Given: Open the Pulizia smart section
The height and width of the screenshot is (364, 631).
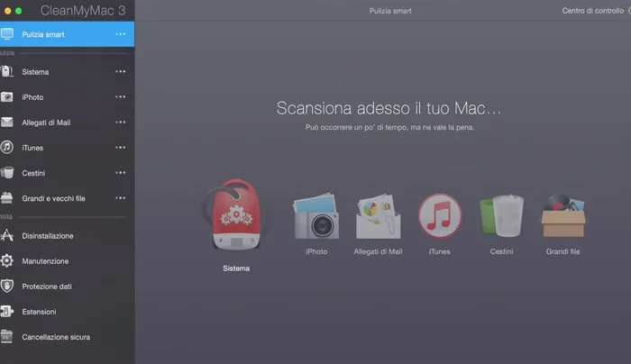Looking at the screenshot, I should click(68, 34).
